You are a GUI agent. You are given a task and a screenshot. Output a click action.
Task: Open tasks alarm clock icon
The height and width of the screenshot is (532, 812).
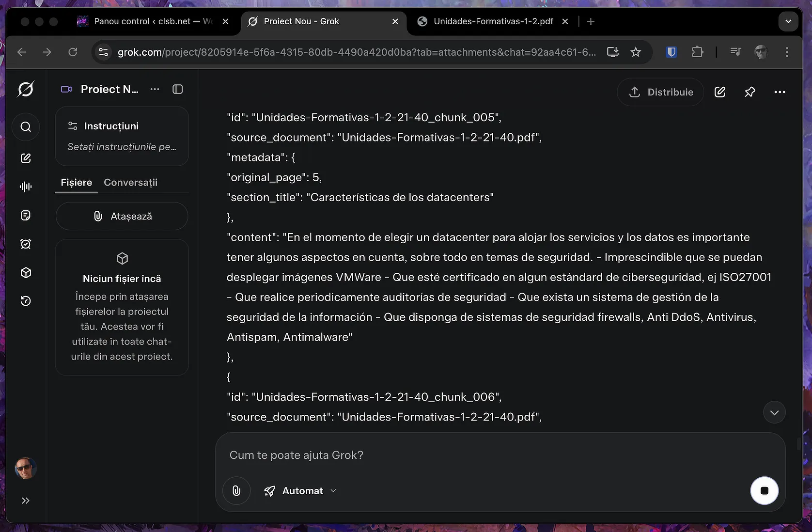(x=26, y=244)
